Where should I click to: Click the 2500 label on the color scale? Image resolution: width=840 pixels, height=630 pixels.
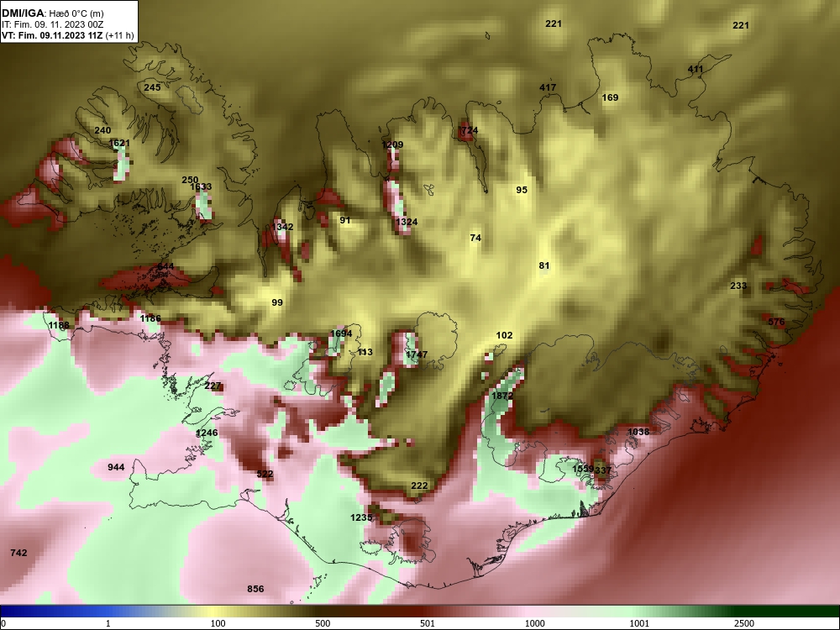744,623
